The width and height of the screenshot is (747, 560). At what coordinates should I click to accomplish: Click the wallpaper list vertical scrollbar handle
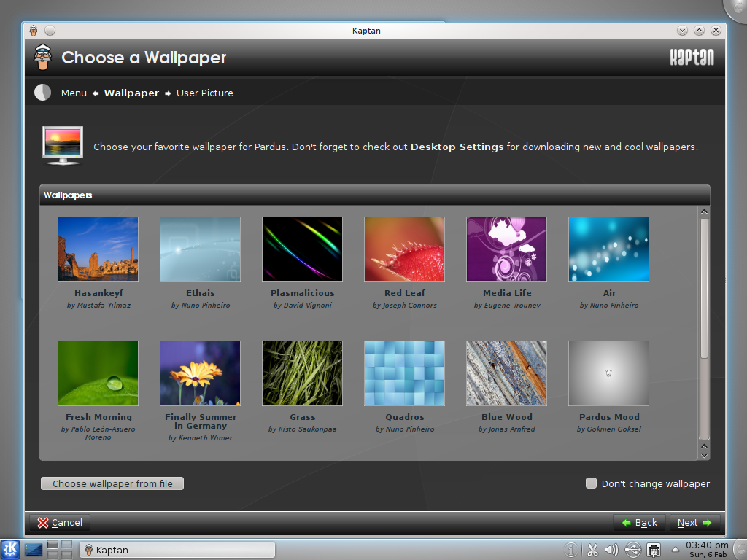[x=704, y=288]
